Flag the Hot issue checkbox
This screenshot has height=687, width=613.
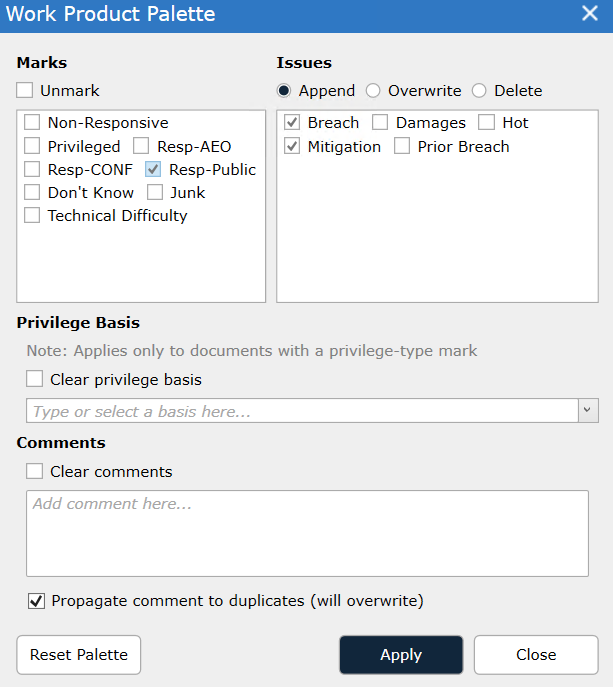(486, 123)
